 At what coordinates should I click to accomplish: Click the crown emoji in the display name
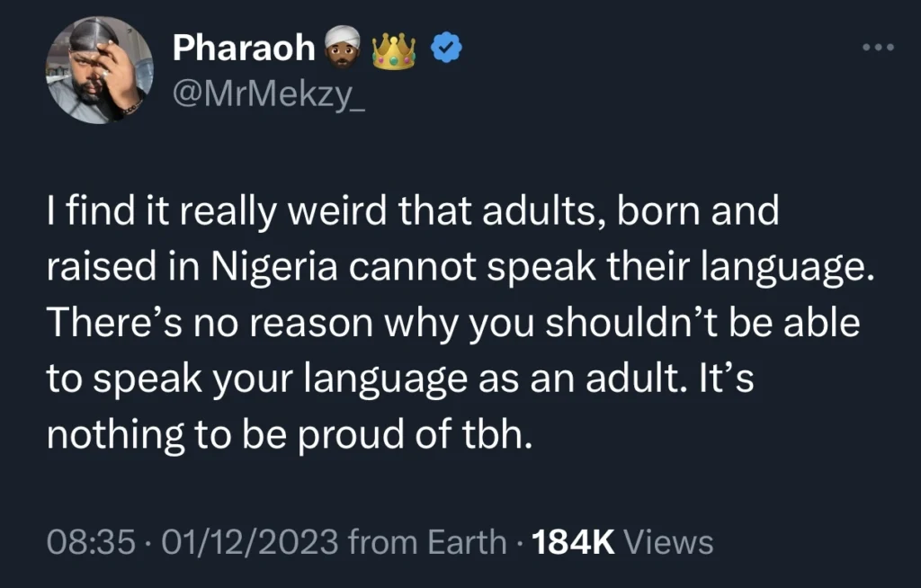[391, 49]
